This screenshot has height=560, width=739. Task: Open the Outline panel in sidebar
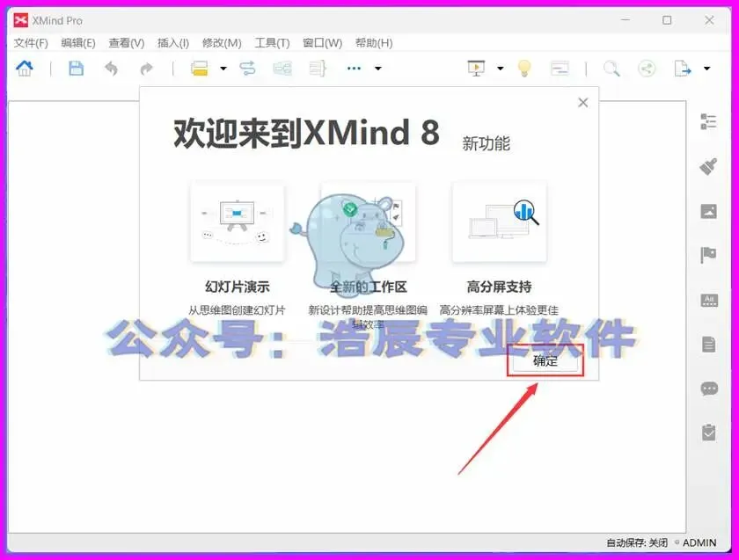point(708,121)
